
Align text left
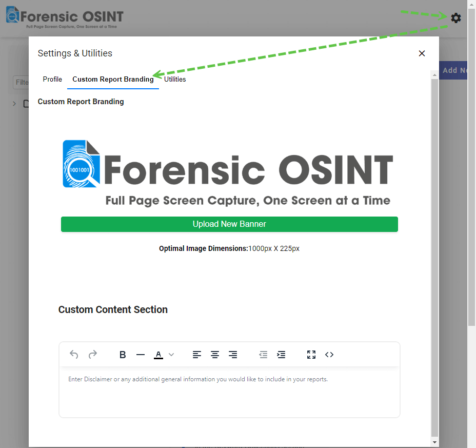pos(197,355)
